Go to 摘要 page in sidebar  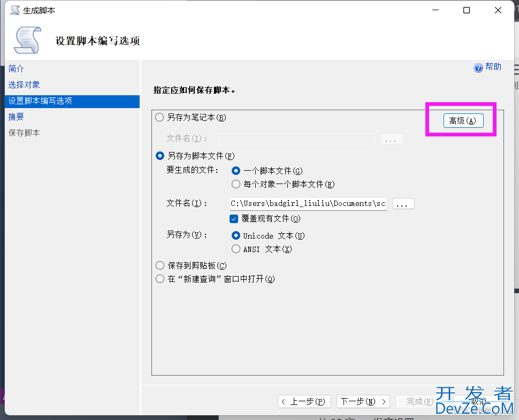point(16,117)
